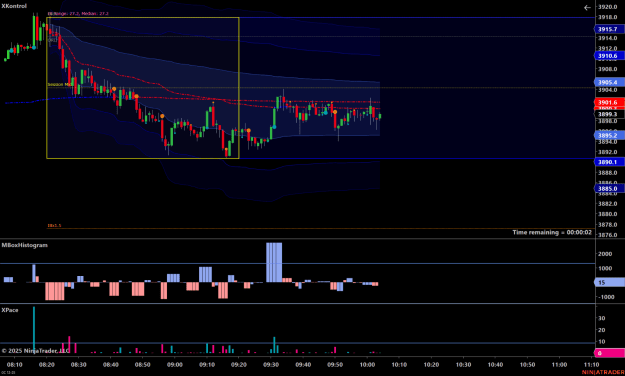Click the cyan dot near 09:31 candle
Screen dimensions: 625x376
coord(274,127)
